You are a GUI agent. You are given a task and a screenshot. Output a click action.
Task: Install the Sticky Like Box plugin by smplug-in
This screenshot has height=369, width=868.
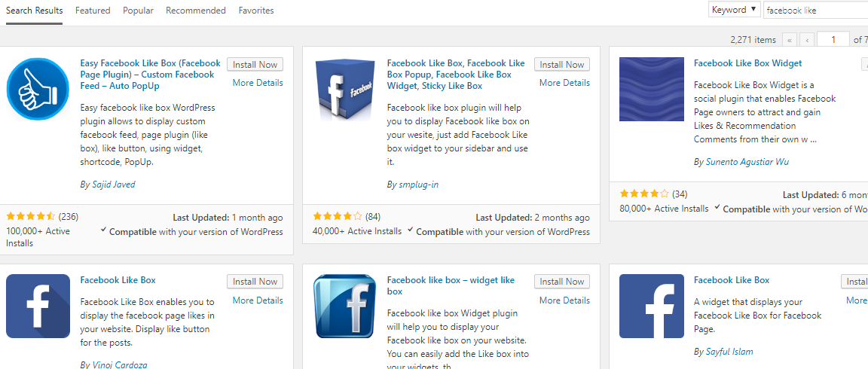(x=562, y=64)
